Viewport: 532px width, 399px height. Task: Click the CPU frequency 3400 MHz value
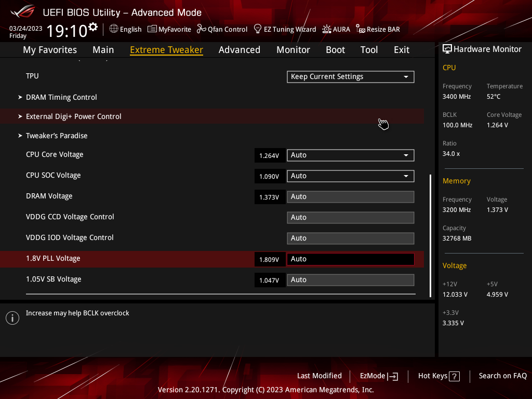coord(457,97)
